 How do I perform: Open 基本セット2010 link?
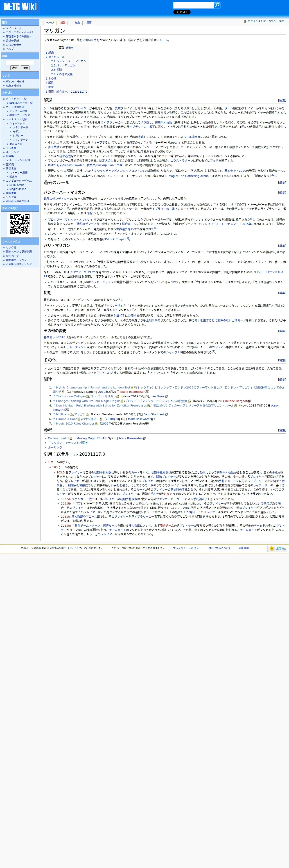(54, 337)
